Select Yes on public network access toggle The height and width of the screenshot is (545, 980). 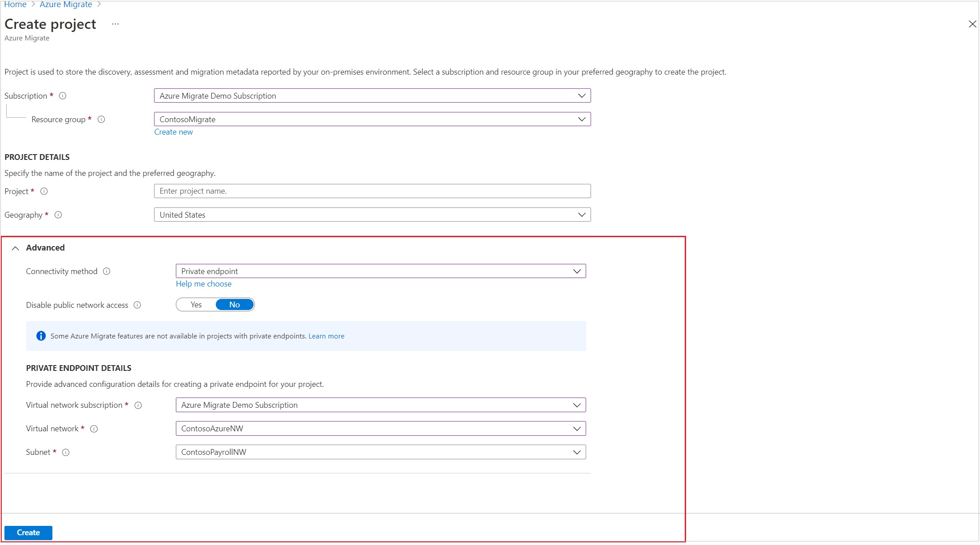(x=196, y=305)
